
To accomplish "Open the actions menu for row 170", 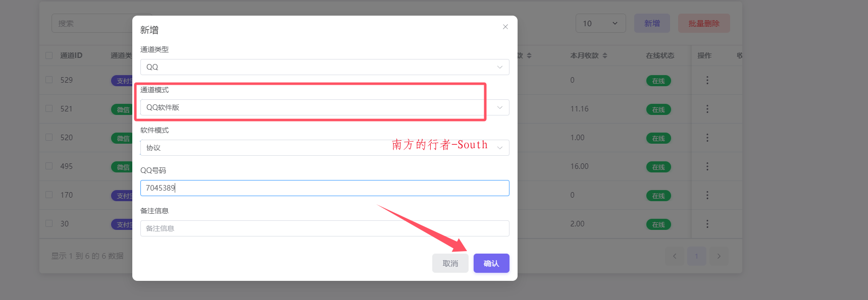I will coord(707,195).
